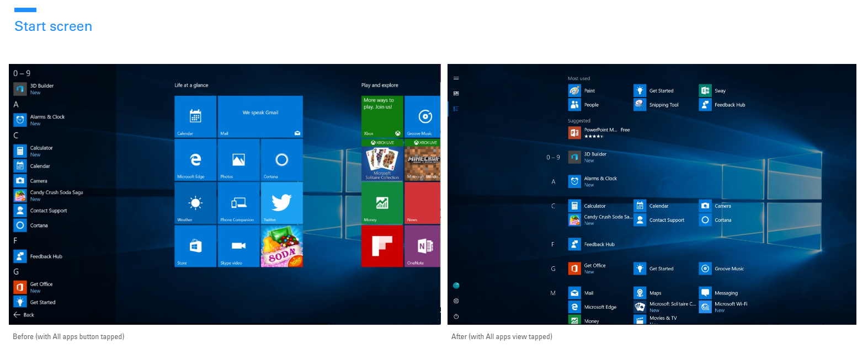This screenshot has width=868, height=349.
Task: Launch Calculator in After all-apps view
Action: pyautogui.click(x=587, y=206)
